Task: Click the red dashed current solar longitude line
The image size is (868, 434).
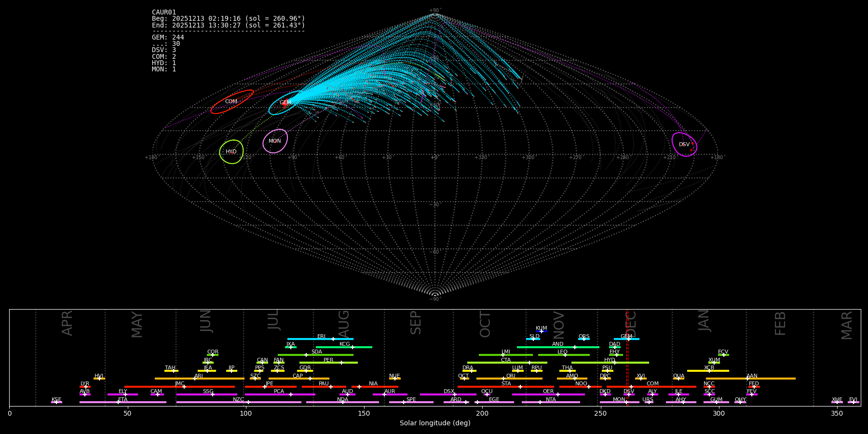Action: pyautogui.click(x=627, y=357)
